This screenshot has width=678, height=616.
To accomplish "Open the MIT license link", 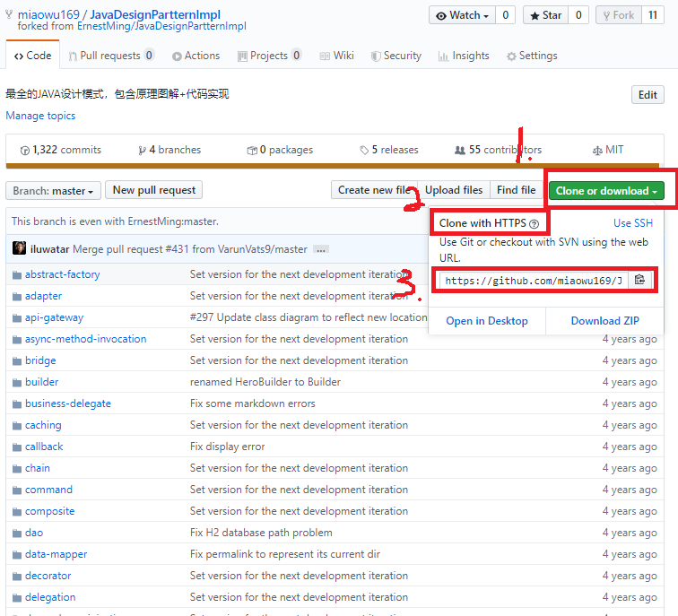I will pos(608,150).
